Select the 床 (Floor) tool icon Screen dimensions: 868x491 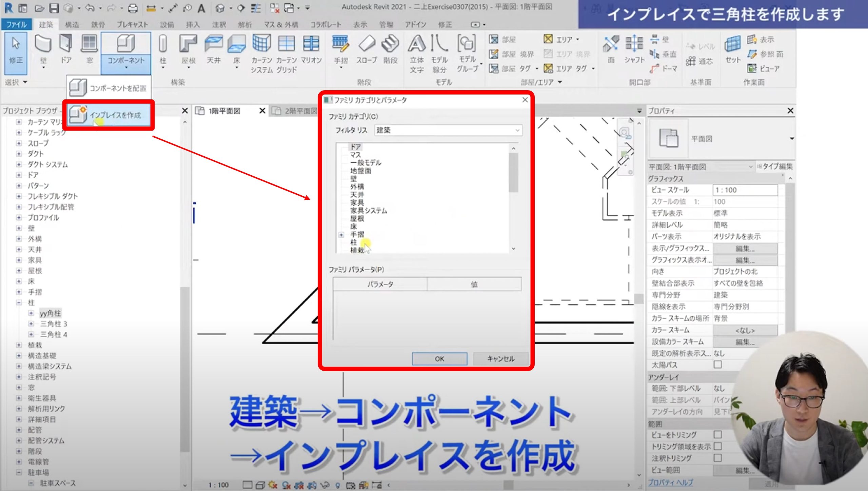point(236,44)
